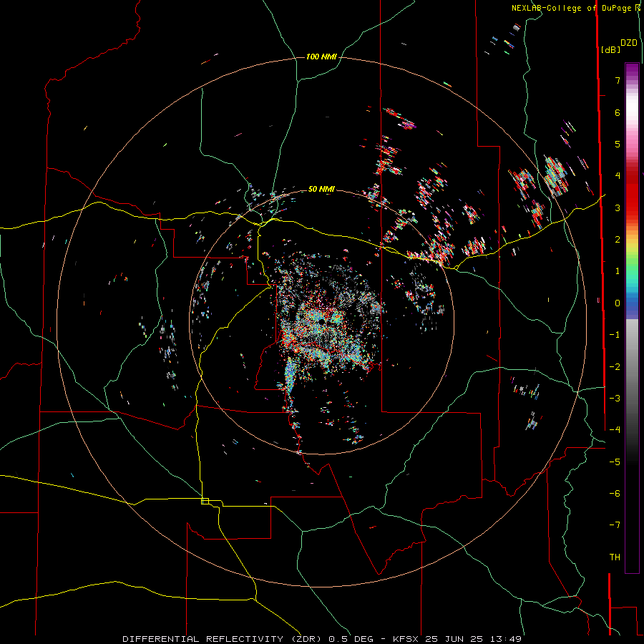The image size is (644, 644).
Task: Select the "0" value on color scale
Action: click(x=618, y=303)
